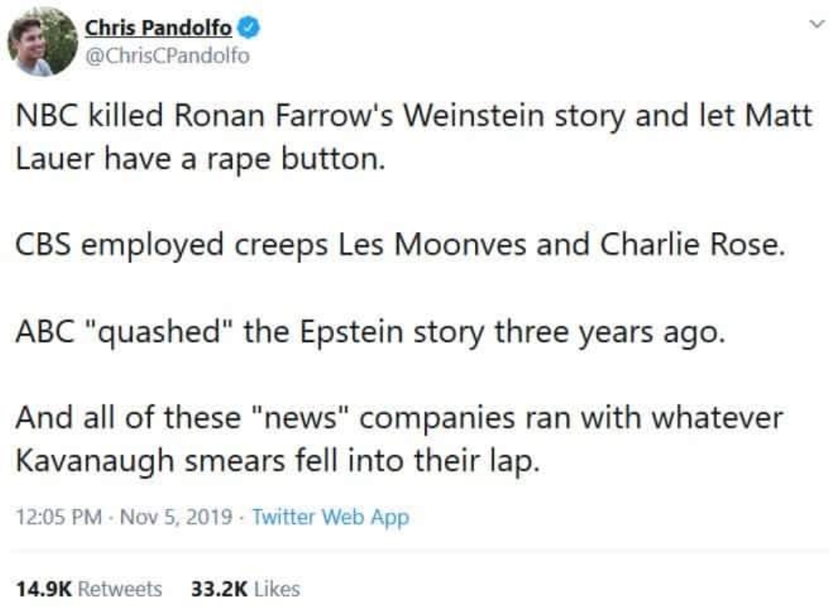The width and height of the screenshot is (840, 616).
Task: Visit the @ChrisCPandolfo handle
Action: 167,56
